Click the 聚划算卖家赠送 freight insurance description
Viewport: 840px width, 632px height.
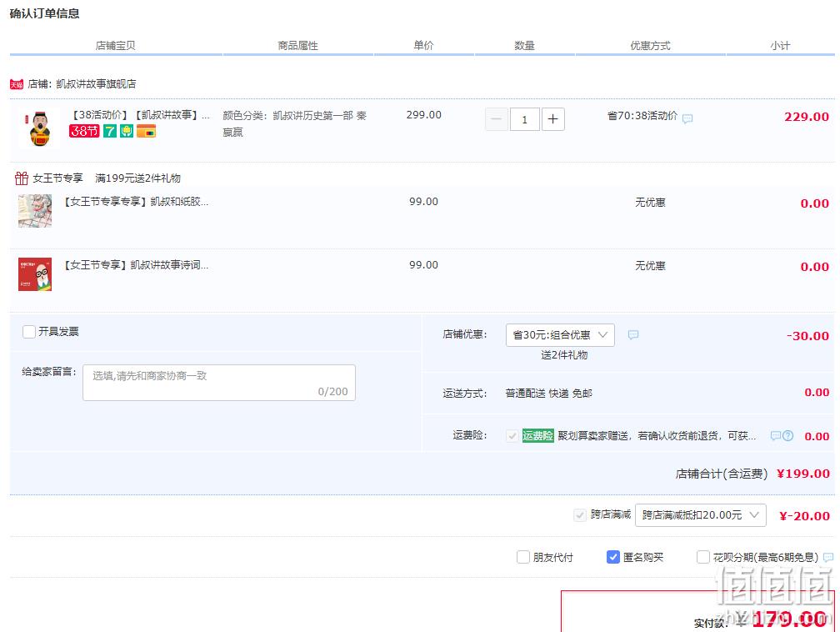point(657,436)
